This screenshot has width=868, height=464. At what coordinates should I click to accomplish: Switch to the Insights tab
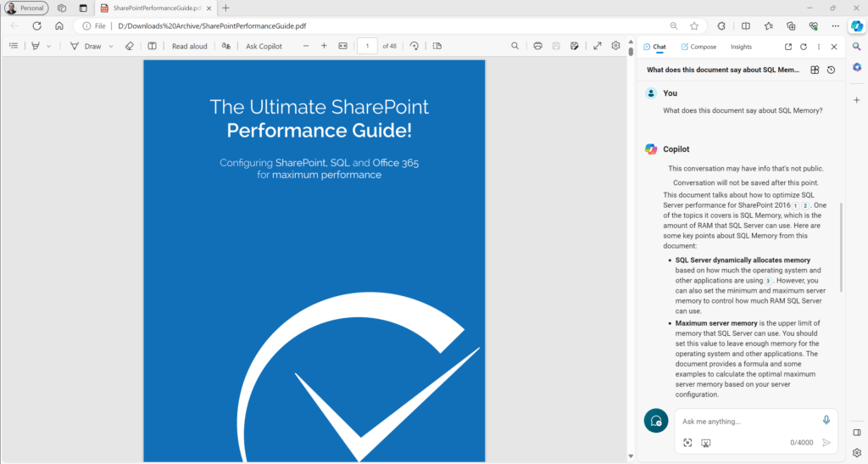click(x=741, y=47)
